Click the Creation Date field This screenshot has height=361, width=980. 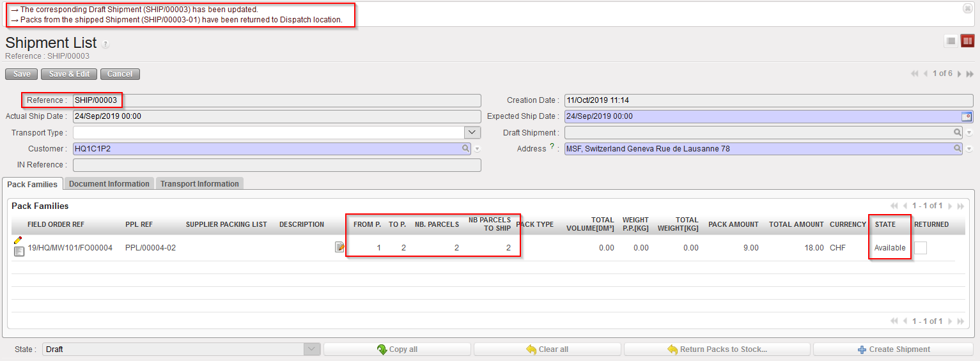(768, 100)
